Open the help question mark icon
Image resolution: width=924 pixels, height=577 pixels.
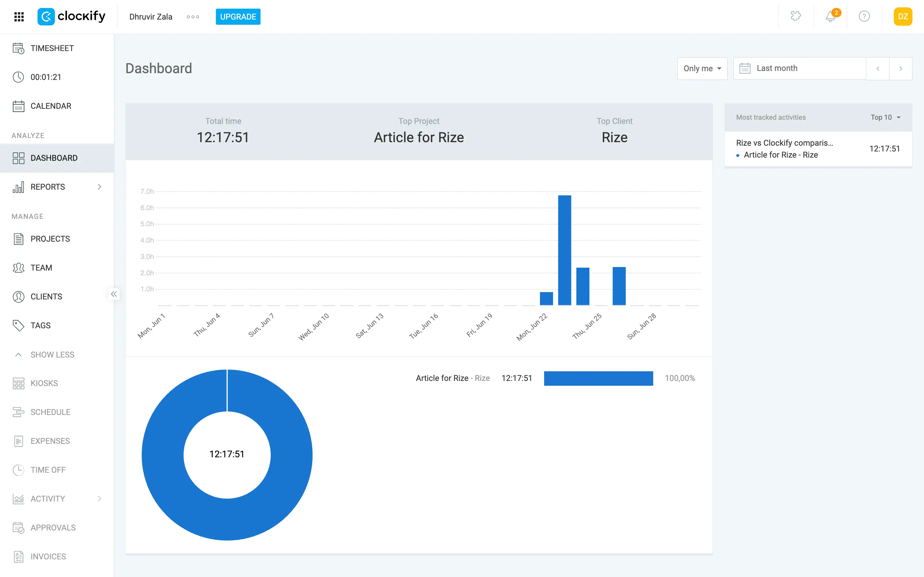[864, 16]
